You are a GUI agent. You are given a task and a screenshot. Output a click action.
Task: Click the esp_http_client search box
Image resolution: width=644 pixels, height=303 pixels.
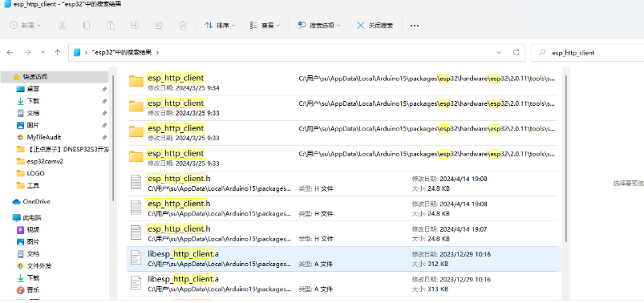point(588,53)
